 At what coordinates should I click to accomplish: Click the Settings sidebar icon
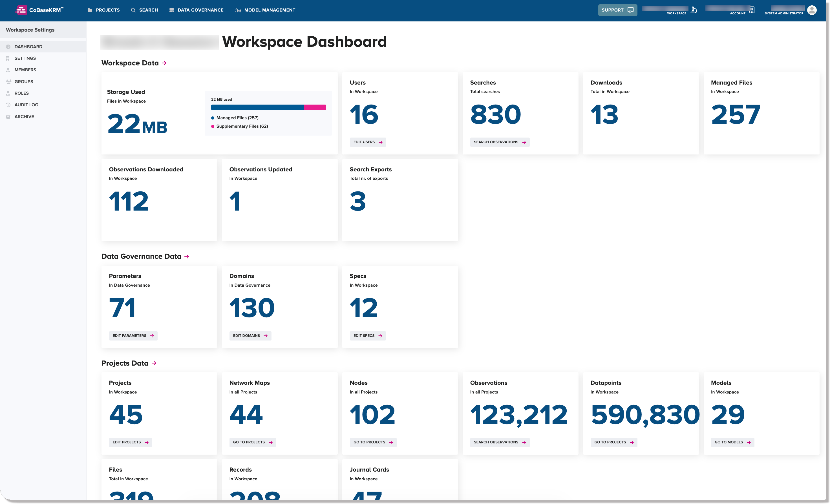pos(8,58)
